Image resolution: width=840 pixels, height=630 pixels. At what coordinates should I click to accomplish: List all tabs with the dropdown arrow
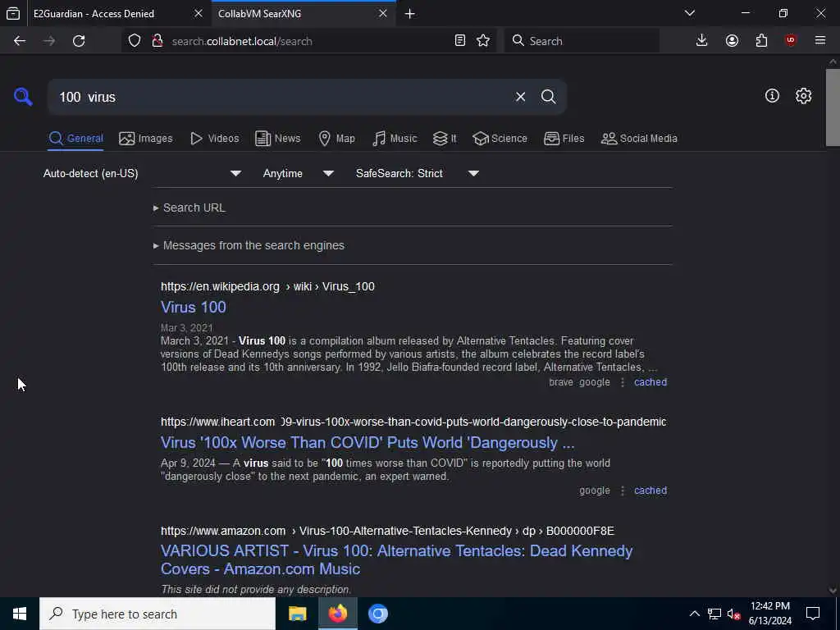pos(689,13)
